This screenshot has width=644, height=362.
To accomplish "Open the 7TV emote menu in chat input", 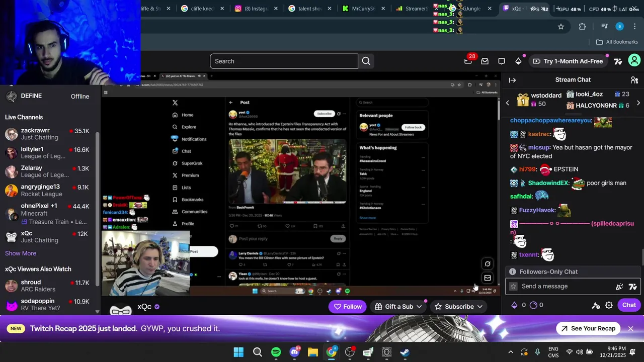I will pos(632,287).
